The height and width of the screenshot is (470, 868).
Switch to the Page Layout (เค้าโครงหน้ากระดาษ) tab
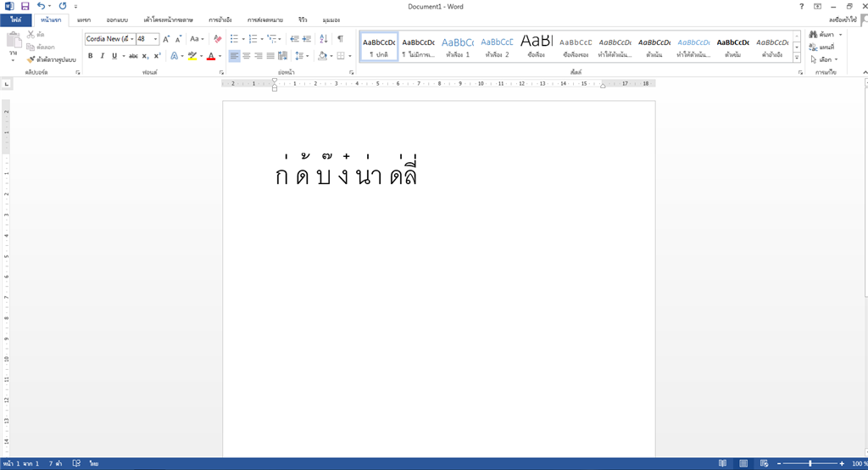click(x=169, y=20)
